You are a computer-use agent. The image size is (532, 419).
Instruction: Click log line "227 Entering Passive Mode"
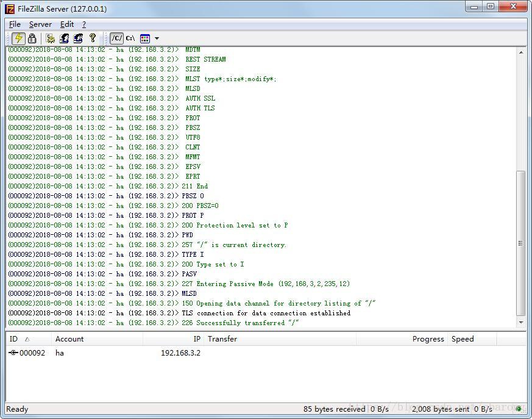pyautogui.click(x=179, y=284)
